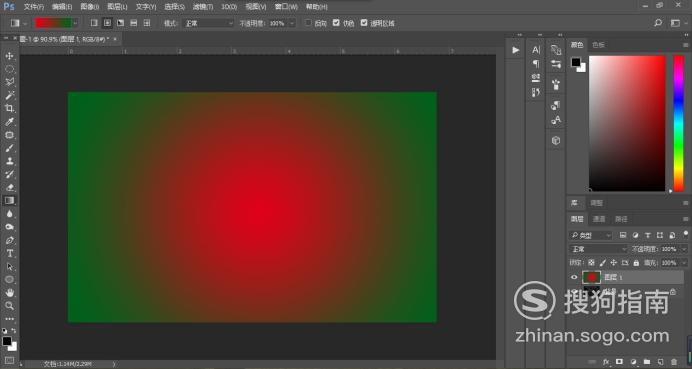Toggle the Transparency (透明区域) checkbox
The width and height of the screenshot is (692, 369).
pos(364,23)
